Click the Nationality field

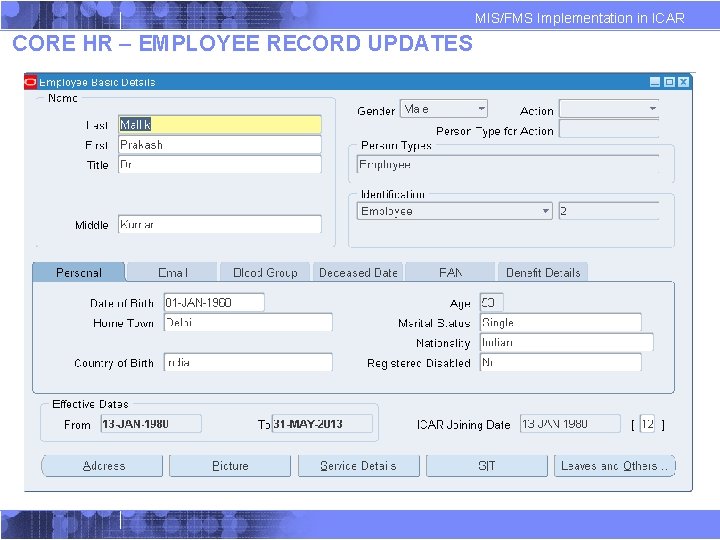click(x=567, y=343)
